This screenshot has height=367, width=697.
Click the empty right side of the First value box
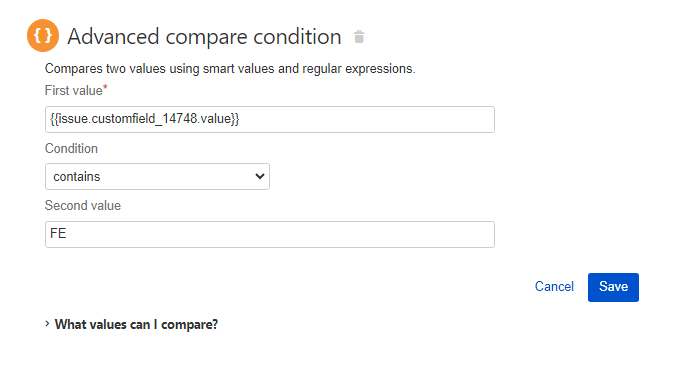point(367,119)
